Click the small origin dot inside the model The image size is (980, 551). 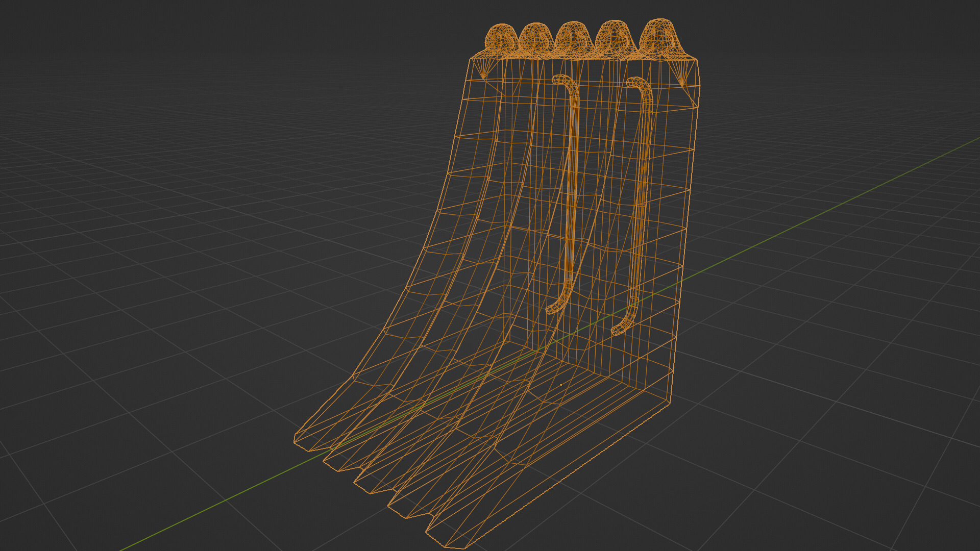(x=561, y=385)
